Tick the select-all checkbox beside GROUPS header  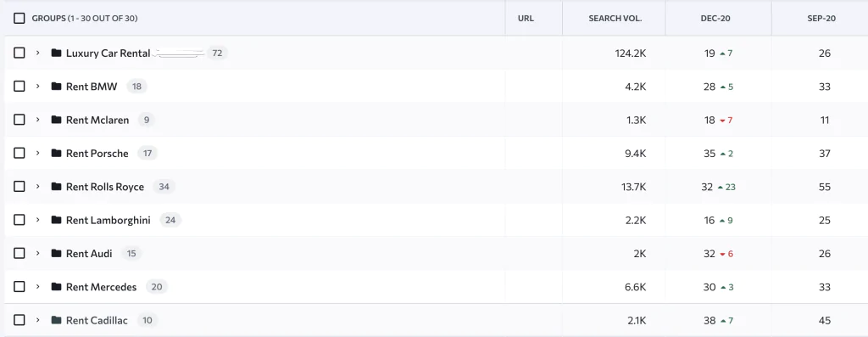19,19
